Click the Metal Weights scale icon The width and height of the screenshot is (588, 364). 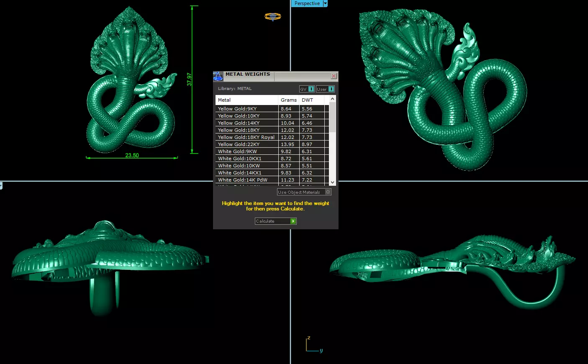coord(218,76)
